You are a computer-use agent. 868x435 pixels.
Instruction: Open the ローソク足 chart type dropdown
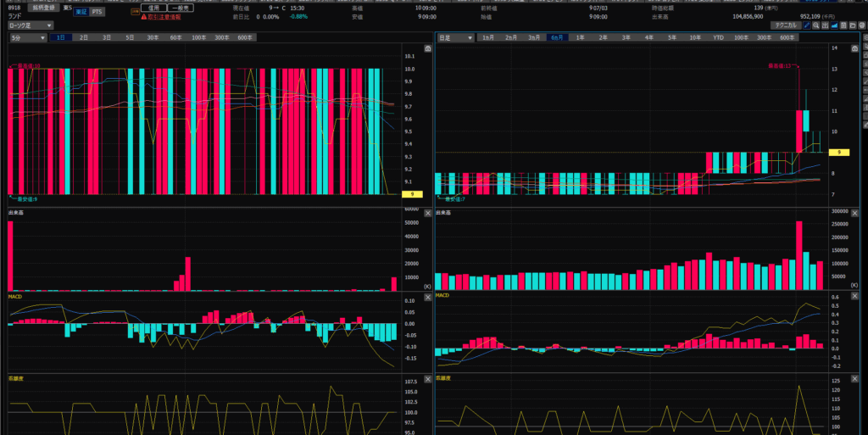tap(31, 25)
